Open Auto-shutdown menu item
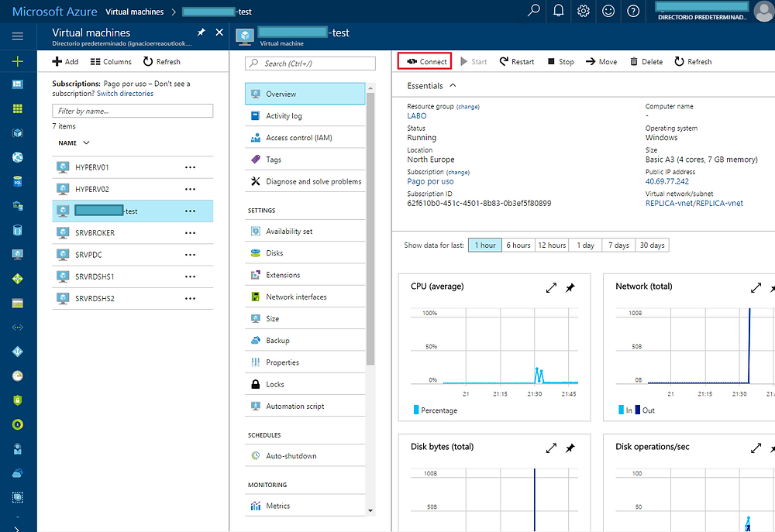 point(305,456)
